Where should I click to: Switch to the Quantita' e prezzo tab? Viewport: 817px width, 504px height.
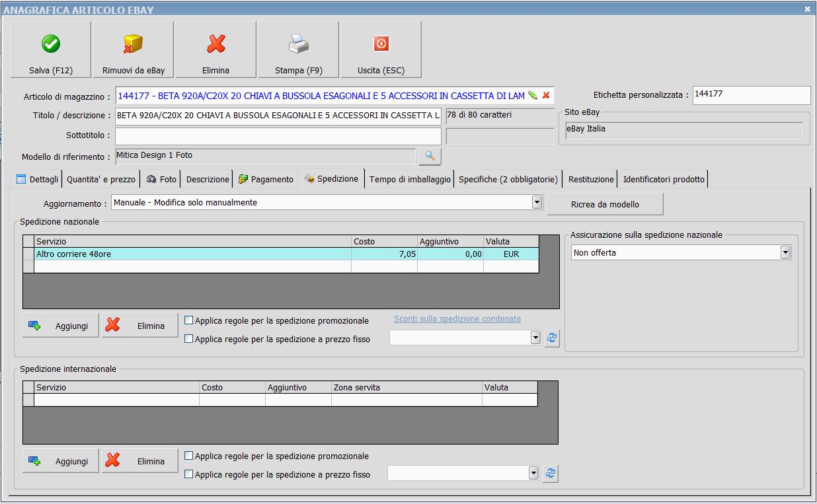(x=101, y=179)
